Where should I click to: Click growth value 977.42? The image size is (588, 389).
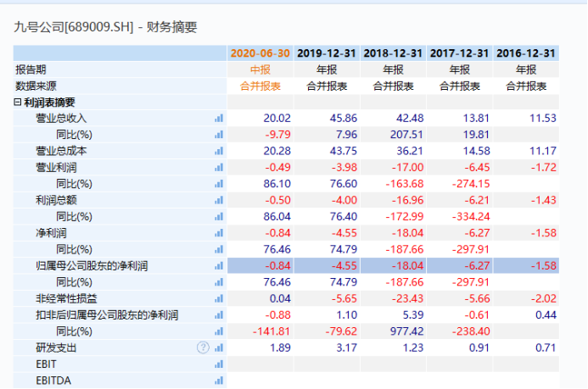[x=406, y=331]
